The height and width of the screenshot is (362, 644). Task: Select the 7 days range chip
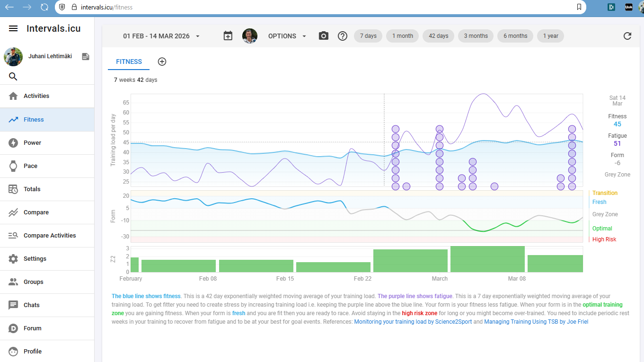tap(368, 36)
